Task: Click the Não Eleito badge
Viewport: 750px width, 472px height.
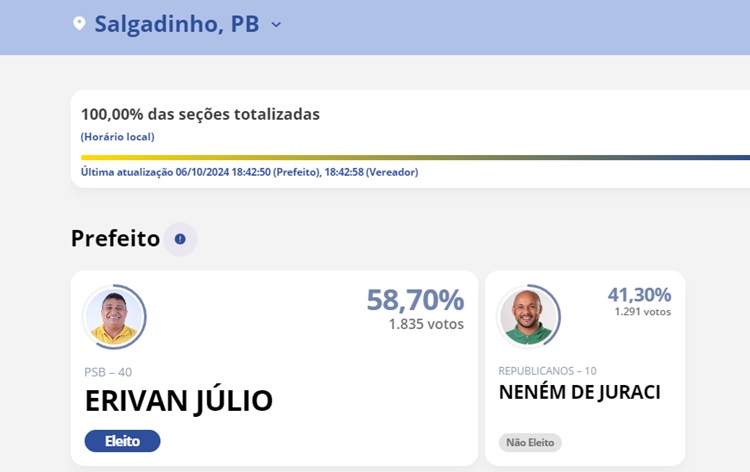Action: [x=530, y=442]
